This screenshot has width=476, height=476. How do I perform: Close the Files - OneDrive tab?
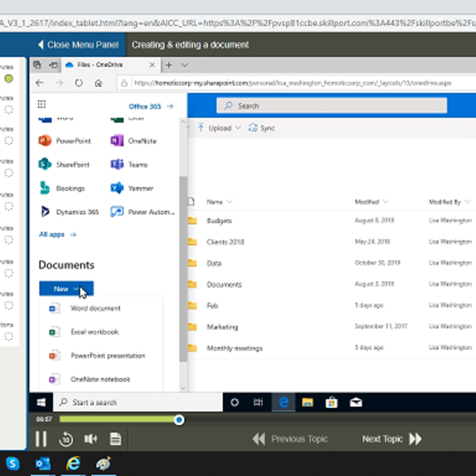tap(152, 65)
